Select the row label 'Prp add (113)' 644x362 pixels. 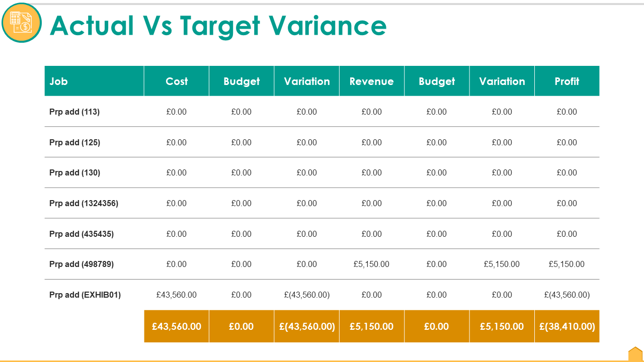pyautogui.click(x=74, y=112)
